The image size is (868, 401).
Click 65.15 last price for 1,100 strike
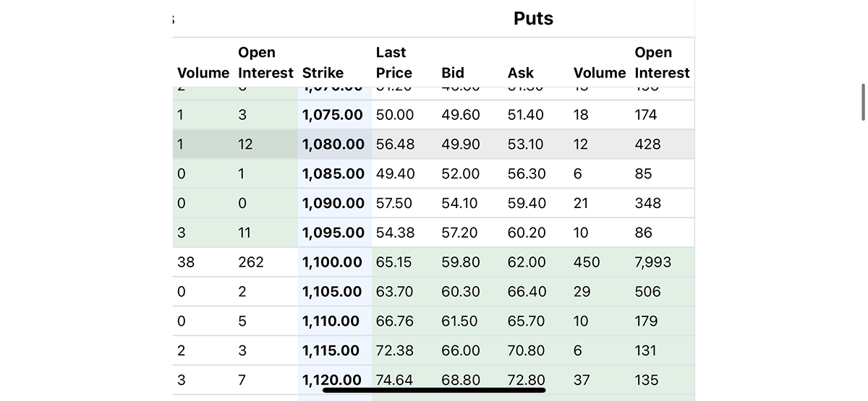[394, 262]
